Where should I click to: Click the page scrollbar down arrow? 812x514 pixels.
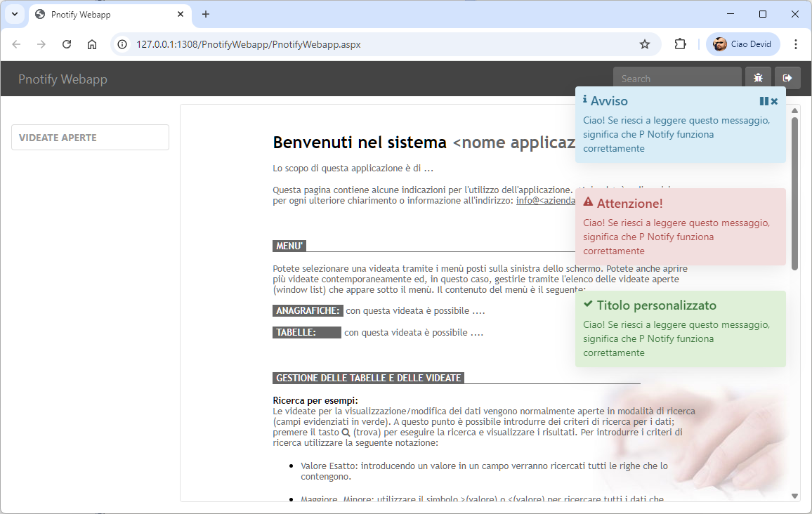point(795,496)
